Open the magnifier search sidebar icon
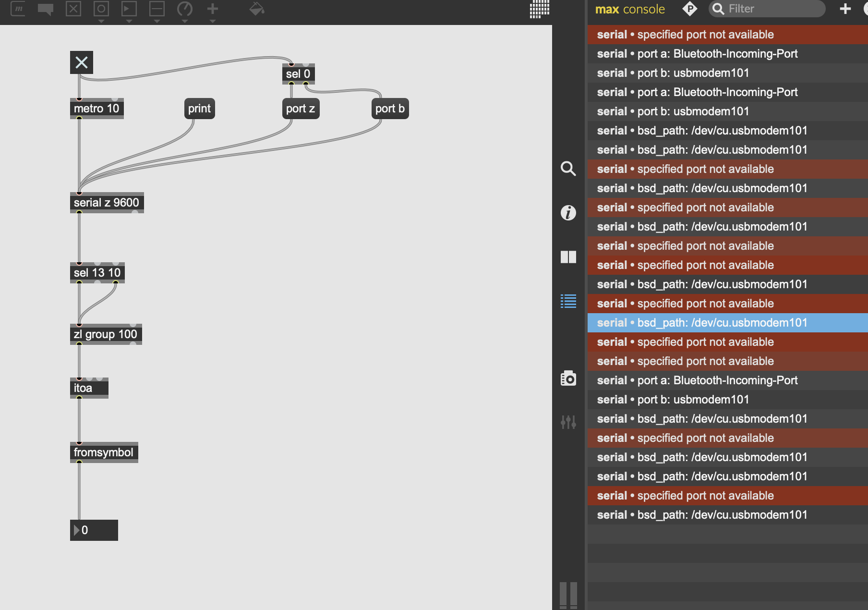 pyautogui.click(x=568, y=169)
